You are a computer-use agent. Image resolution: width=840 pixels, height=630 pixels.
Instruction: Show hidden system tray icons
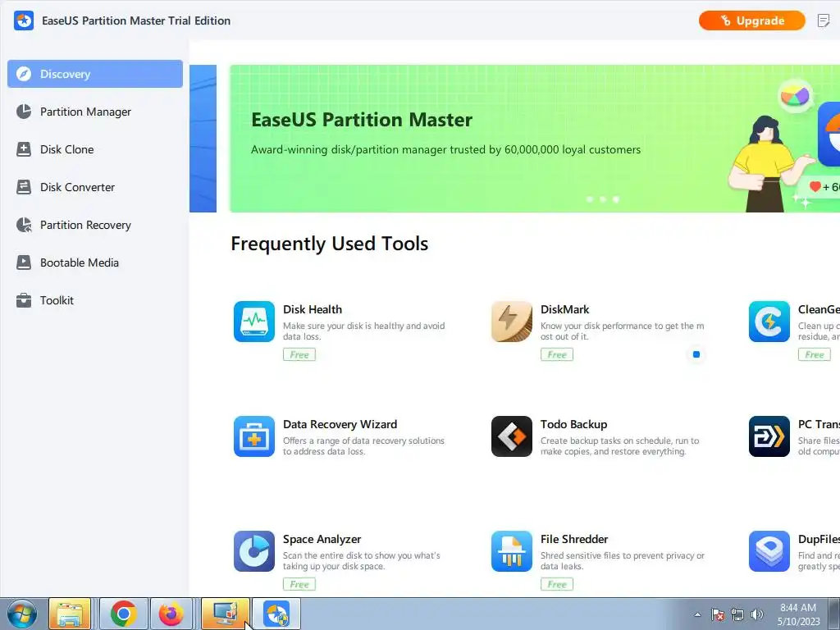697,614
